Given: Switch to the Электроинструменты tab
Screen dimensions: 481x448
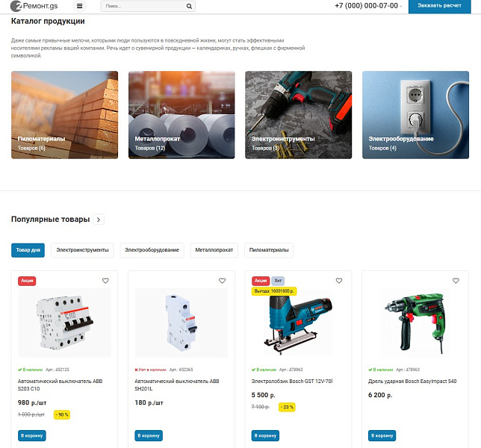Looking at the screenshot, I should [82, 250].
